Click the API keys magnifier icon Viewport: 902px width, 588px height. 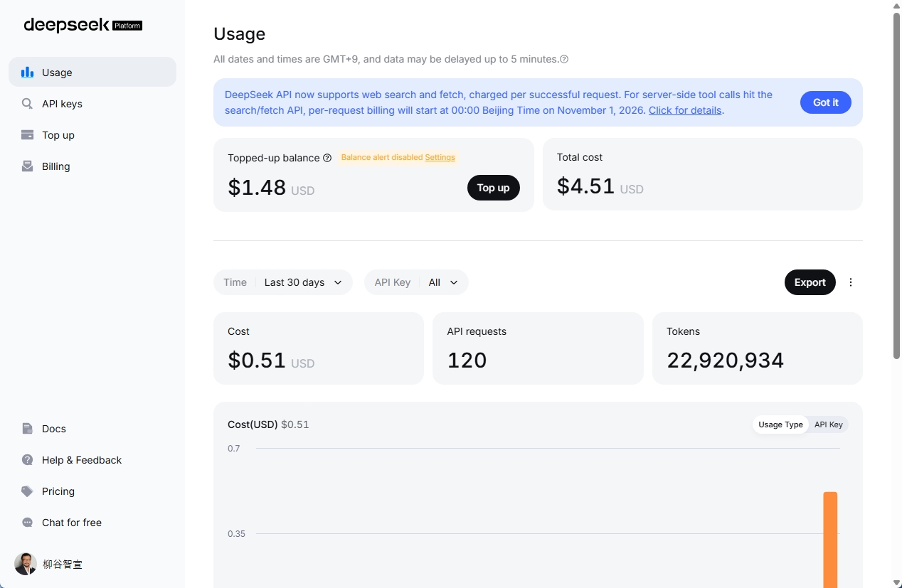tap(27, 104)
